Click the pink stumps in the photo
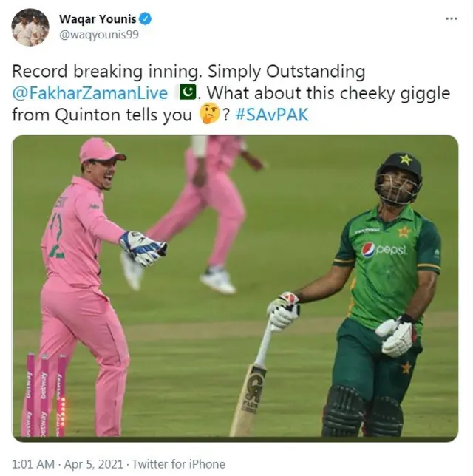 click(46, 395)
